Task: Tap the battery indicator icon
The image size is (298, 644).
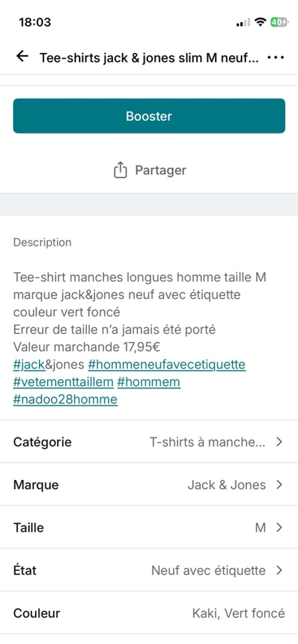Action: click(279, 22)
